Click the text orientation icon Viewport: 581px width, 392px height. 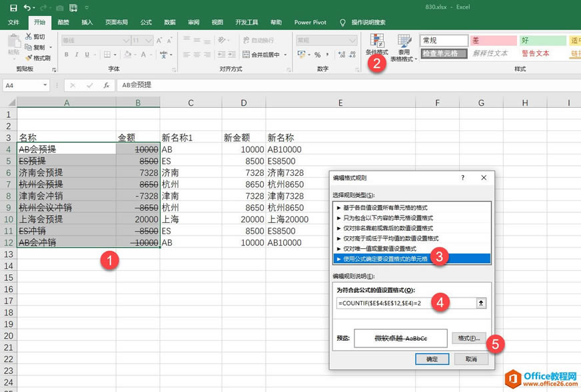[222, 40]
